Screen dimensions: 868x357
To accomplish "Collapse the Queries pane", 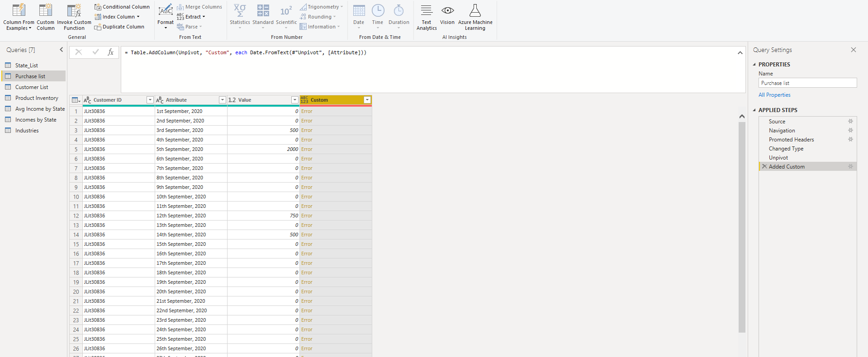I will 62,50.
